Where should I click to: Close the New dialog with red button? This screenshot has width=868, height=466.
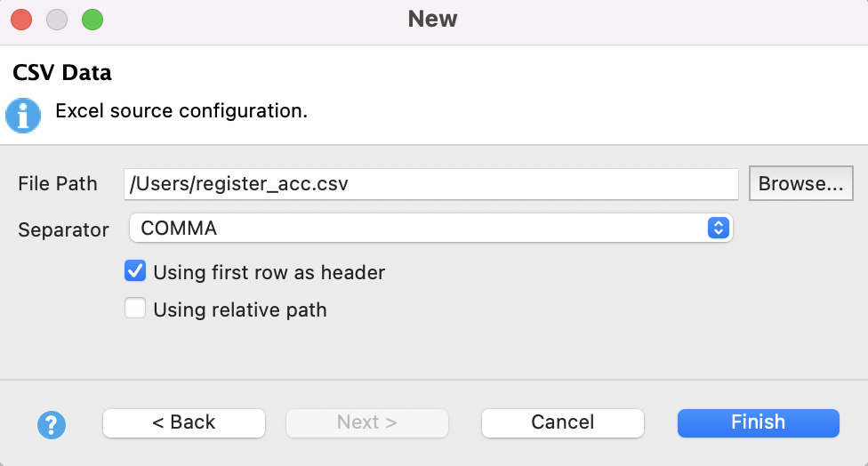tap(21, 19)
